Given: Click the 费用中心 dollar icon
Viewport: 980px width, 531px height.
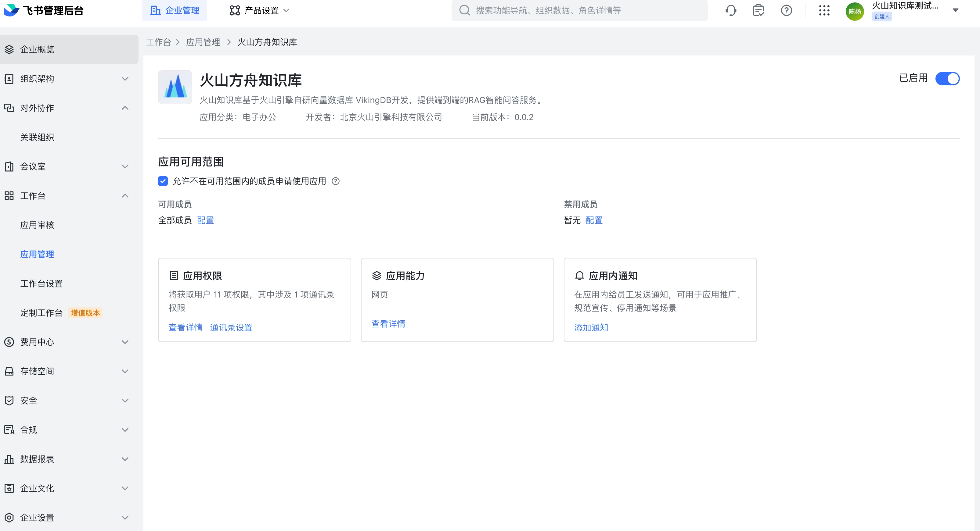Looking at the screenshot, I should (x=9, y=342).
